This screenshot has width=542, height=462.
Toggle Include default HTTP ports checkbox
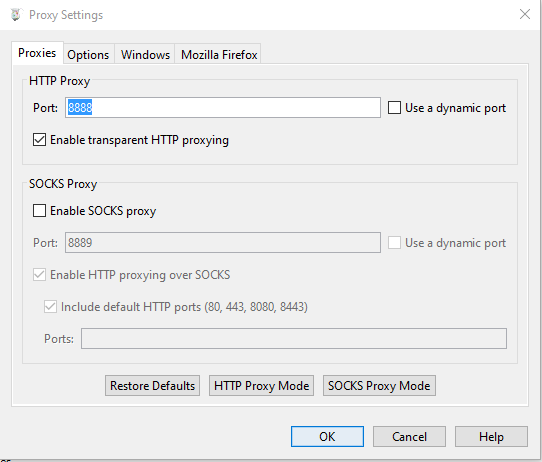coord(50,307)
